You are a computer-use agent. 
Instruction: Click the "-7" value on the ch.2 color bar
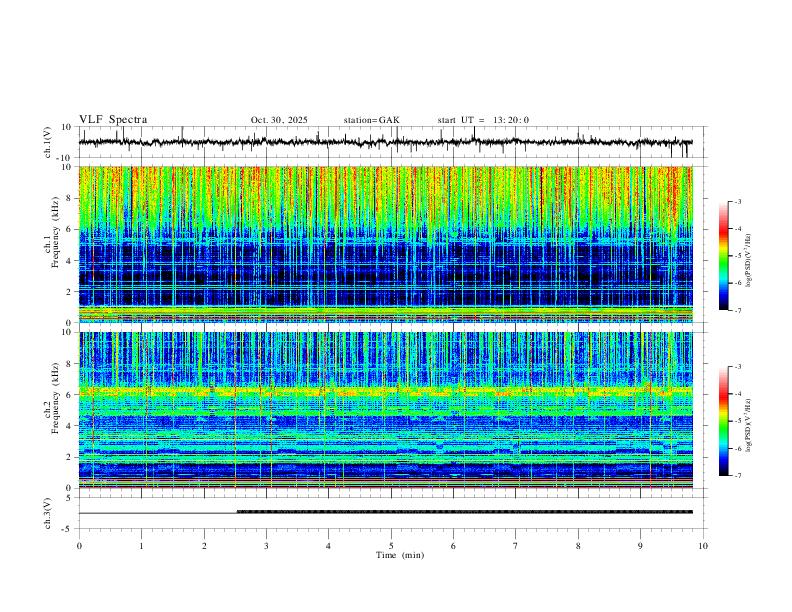click(738, 476)
